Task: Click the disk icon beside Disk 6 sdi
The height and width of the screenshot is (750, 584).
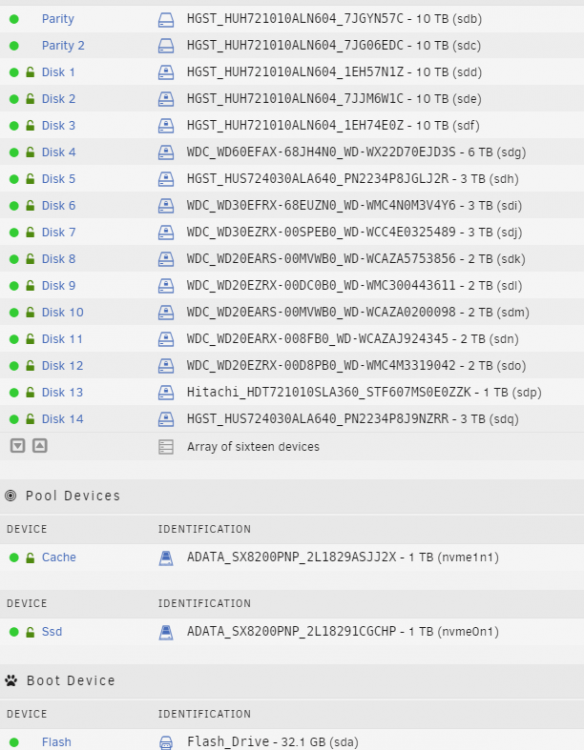Action: coord(166,206)
